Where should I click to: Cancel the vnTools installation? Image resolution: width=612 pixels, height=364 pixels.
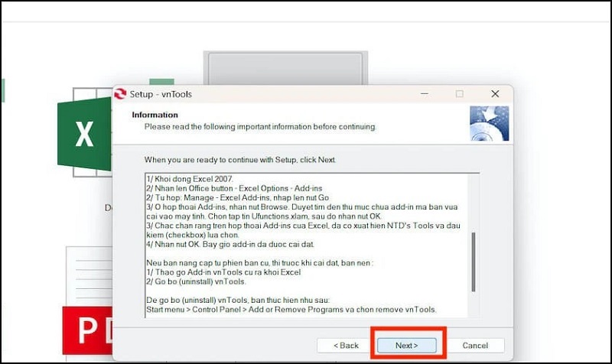tap(475, 346)
